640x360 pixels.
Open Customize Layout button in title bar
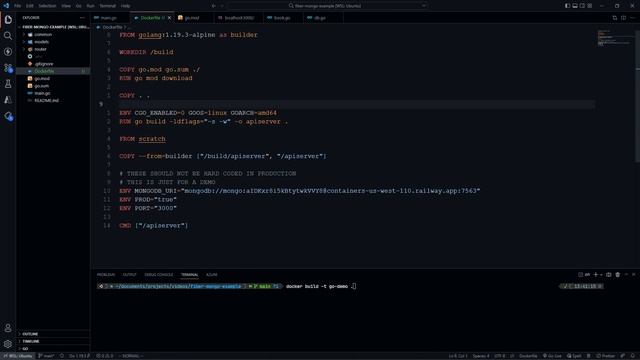click(x=590, y=6)
